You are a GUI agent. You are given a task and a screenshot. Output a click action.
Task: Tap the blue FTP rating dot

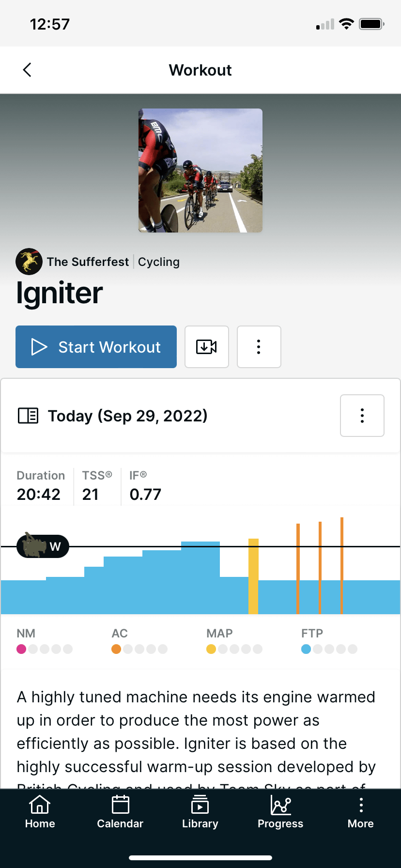[306, 649]
